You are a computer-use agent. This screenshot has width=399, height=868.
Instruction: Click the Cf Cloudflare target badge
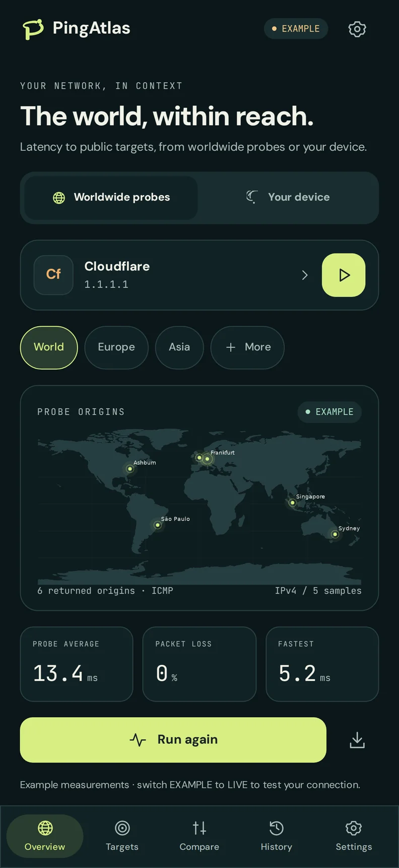click(x=53, y=274)
